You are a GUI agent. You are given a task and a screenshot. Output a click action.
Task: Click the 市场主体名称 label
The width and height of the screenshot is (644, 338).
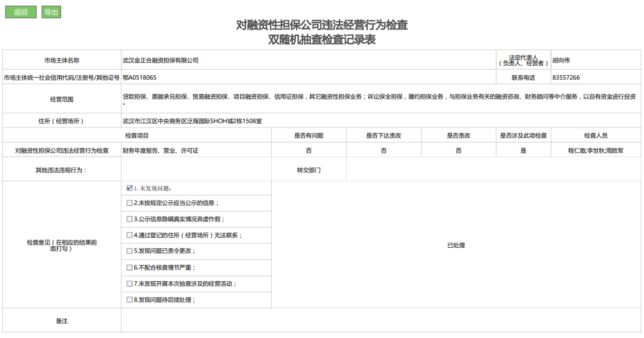62,60
